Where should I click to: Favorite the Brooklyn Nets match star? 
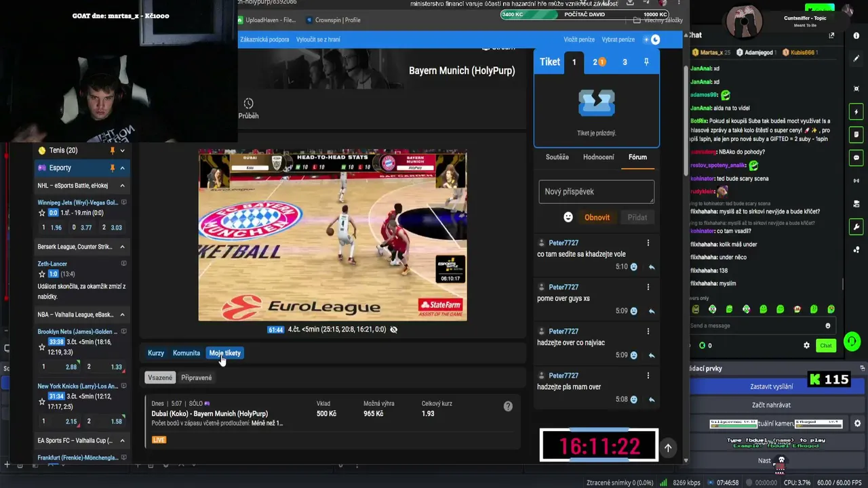coord(42,347)
